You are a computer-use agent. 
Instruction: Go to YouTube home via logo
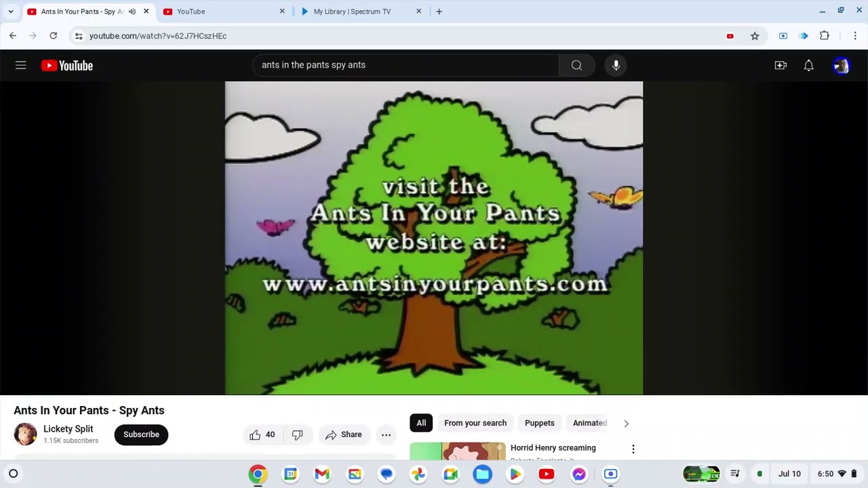(67, 66)
